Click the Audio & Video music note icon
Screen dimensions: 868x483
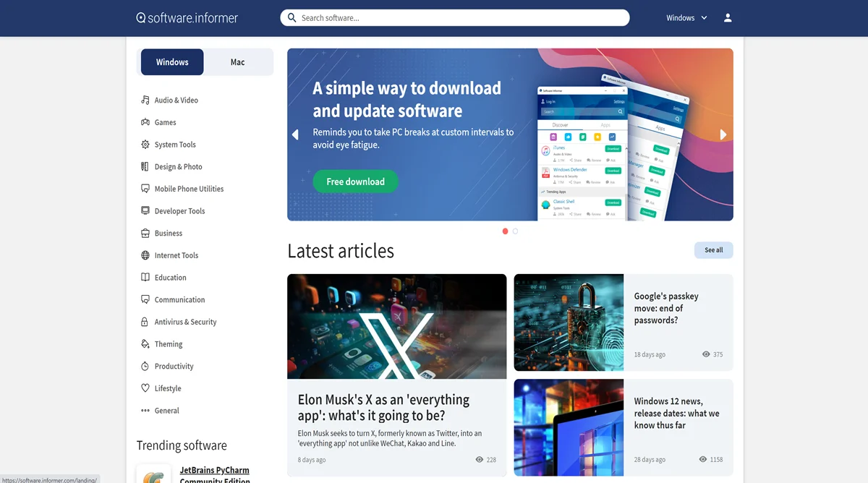pyautogui.click(x=145, y=100)
